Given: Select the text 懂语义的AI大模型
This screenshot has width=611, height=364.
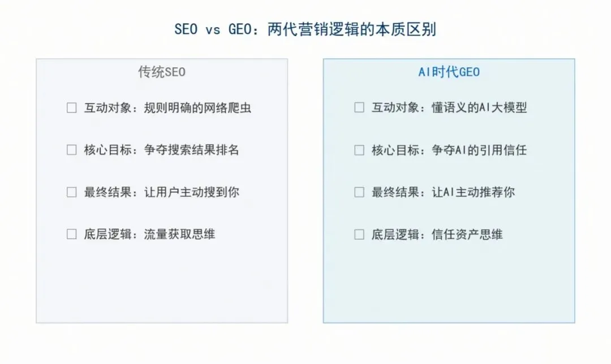Looking at the screenshot, I should (480, 108).
